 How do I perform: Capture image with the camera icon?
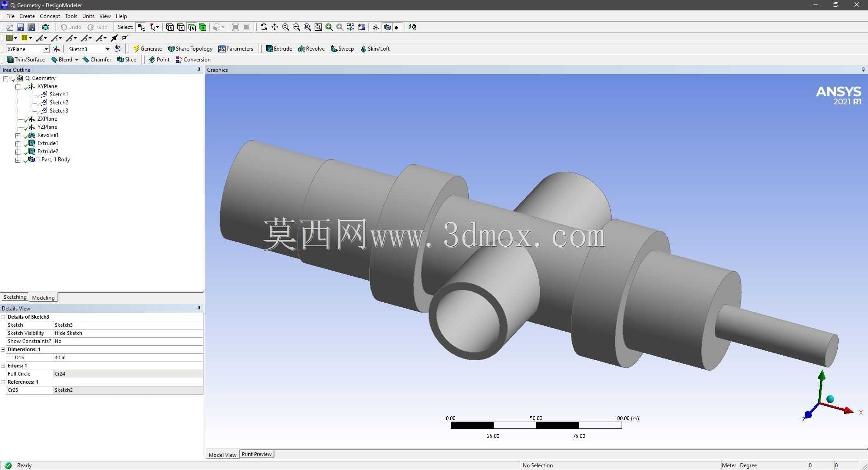46,27
